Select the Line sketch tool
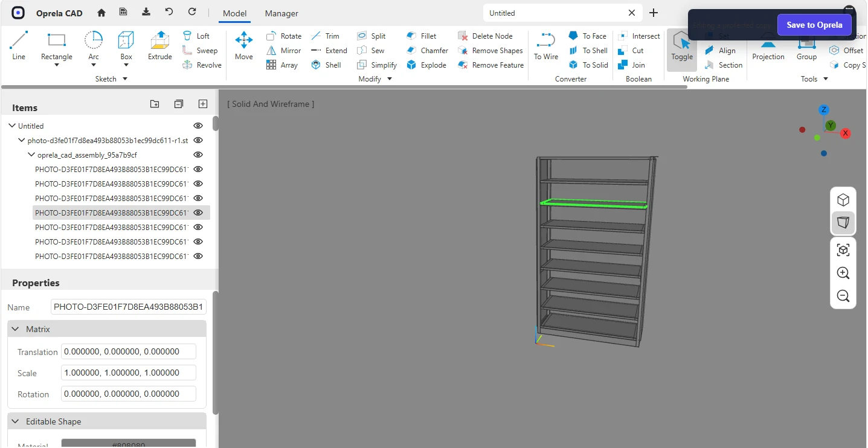The height and width of the screenshot is (448, 868). [x=19, y=46]
